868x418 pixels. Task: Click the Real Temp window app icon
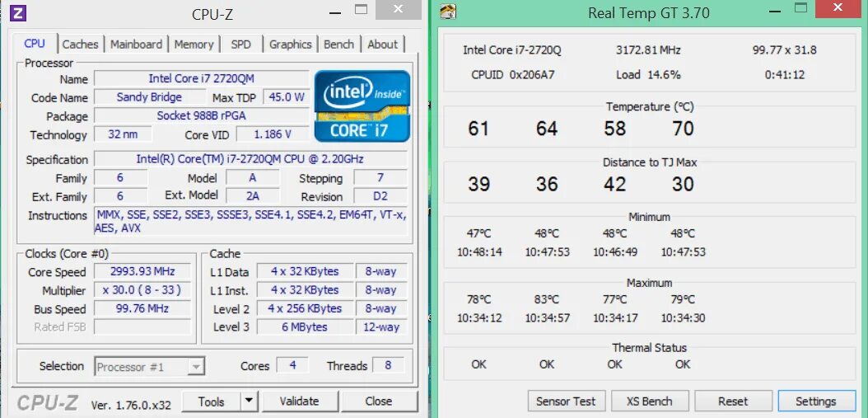point(448,12)
